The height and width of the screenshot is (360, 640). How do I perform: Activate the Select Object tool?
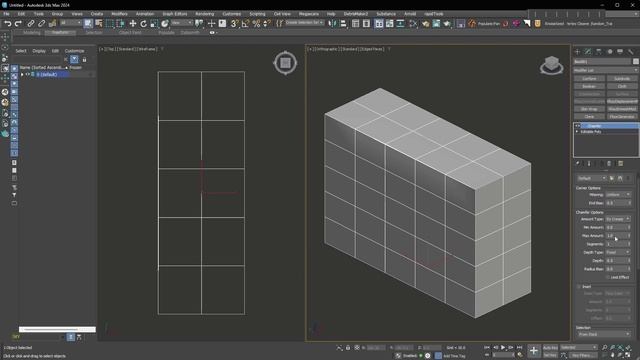88,24
